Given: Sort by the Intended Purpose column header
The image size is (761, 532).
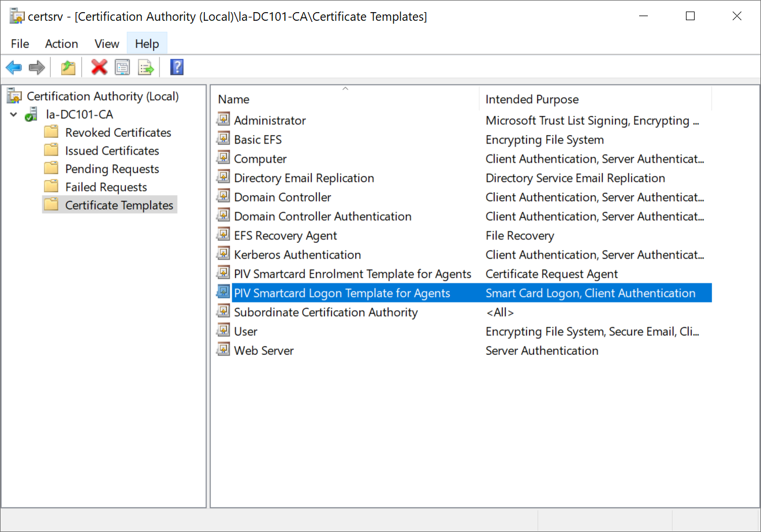Looking at the screenshot, I should coord(532,99).
